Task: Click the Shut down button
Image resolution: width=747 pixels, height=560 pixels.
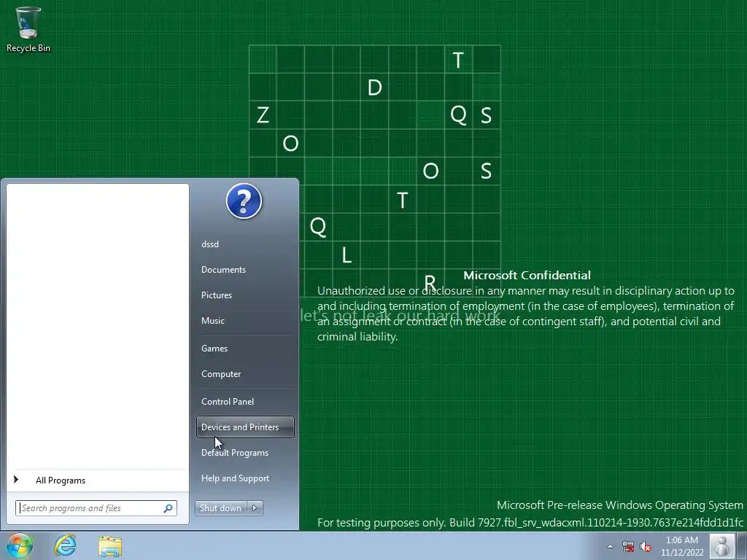Action: (220, 508)
